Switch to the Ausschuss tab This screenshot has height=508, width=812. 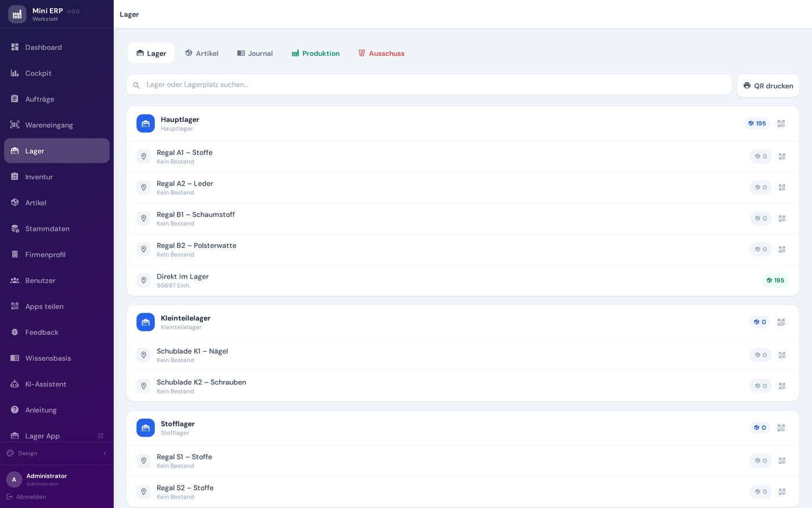[381, 53]
